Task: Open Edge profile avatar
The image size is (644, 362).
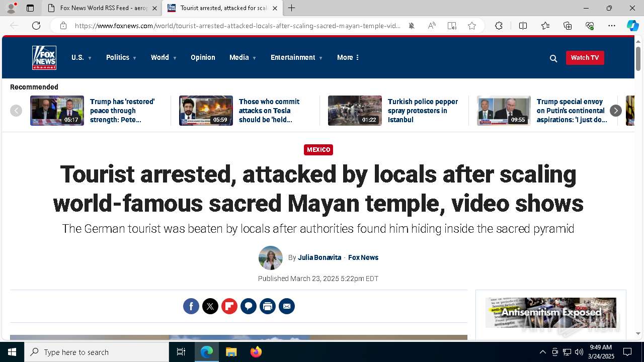Action: click(11, 8)
